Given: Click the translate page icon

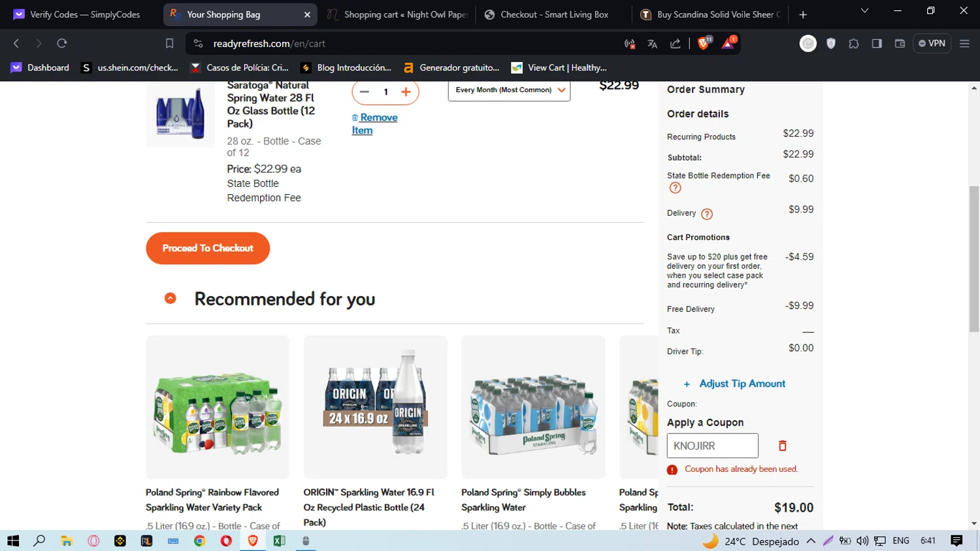Looking at the screenshot, I should pyautogui.click(x=652, y=44).
